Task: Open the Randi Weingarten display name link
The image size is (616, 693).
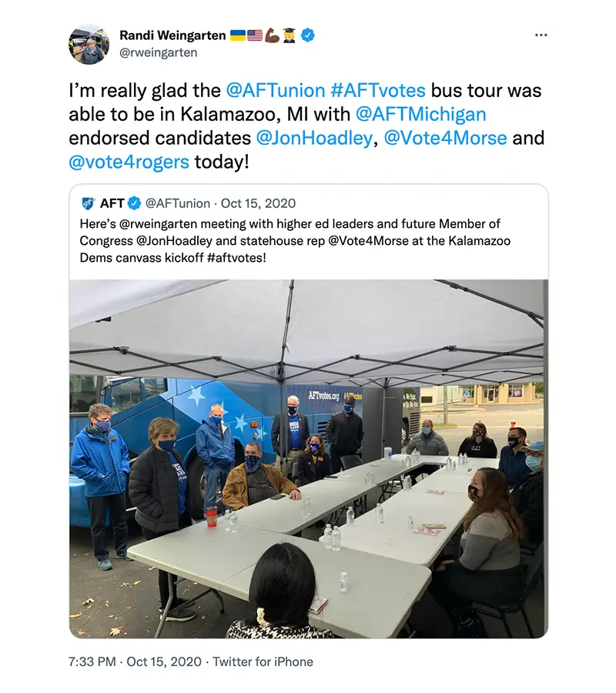Action: coord(172,35)
